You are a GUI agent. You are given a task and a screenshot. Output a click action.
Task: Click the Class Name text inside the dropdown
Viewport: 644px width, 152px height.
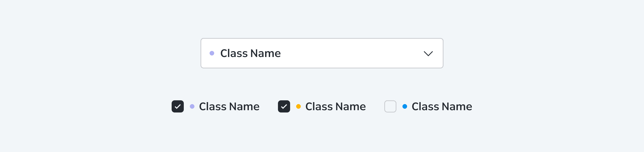click(251, 53)
